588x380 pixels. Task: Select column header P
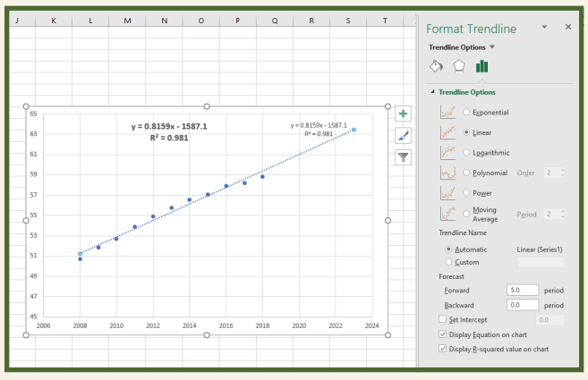click(x=237, y=20)
